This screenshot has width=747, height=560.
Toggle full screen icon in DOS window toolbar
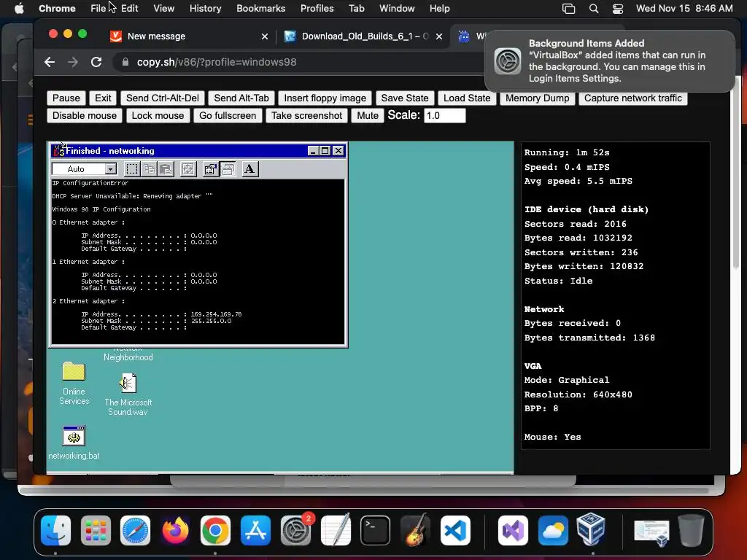tap(188, 169)
